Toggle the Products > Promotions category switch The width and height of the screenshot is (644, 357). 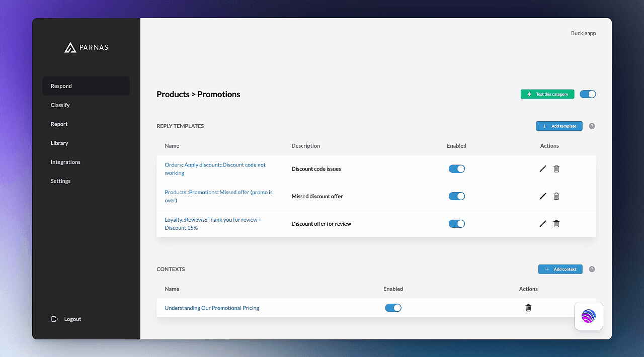(x=587, y=94)
